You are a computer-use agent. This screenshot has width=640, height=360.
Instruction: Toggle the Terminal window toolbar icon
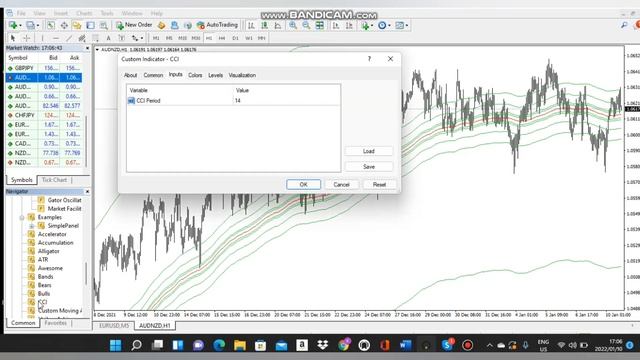[x=90, y=25]
